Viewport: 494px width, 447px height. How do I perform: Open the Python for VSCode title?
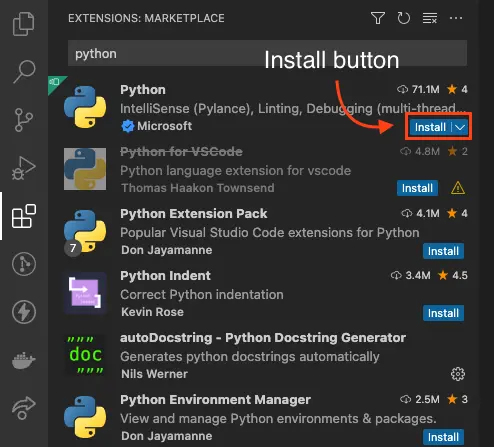pos(181,152)
